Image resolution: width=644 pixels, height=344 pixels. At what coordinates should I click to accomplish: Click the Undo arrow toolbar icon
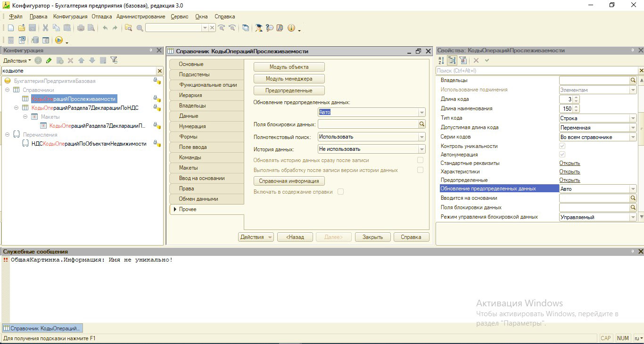[x=105, y=28]
